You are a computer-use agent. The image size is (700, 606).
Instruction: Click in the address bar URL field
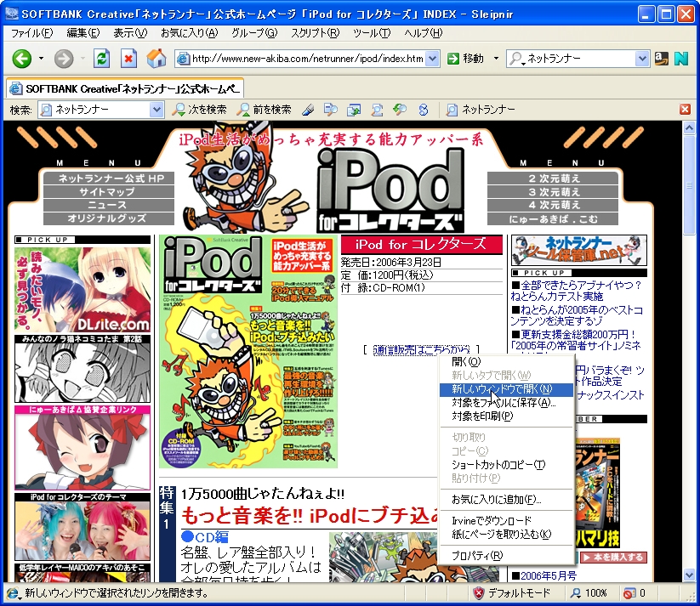[307, 59]
